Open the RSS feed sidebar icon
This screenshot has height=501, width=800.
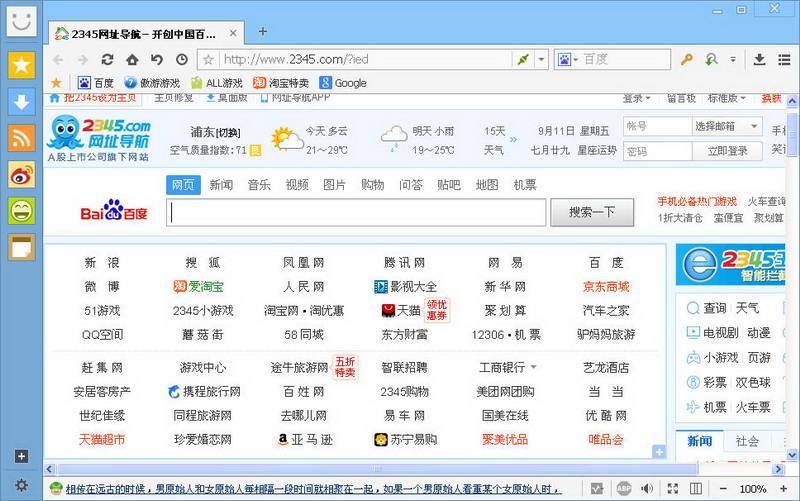21,138
